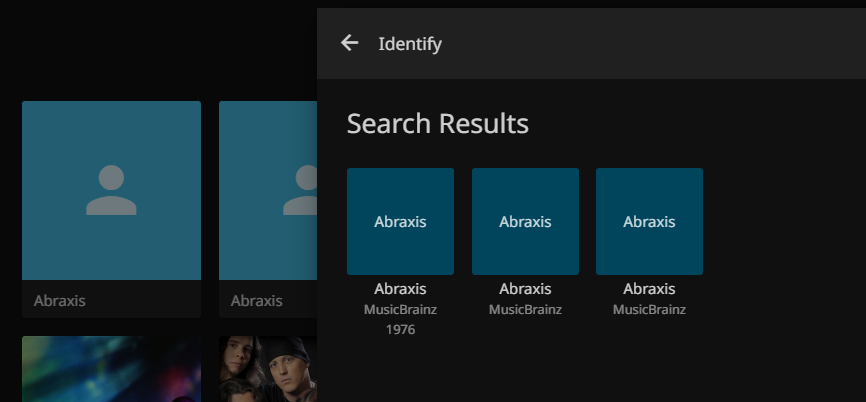The image size is (866, 402).
Task: Pick the rightmost Abraxis search result image
Action: tap(649, 221)
